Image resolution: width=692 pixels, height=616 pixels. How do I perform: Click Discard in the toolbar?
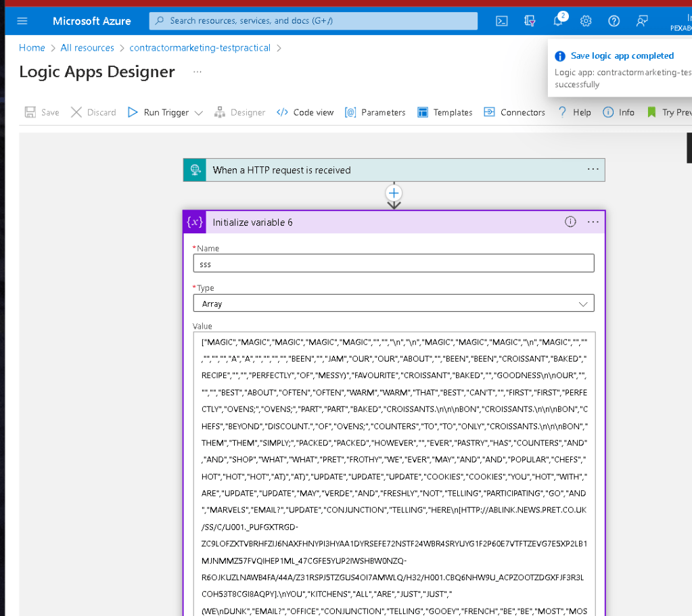pos(93,112)
